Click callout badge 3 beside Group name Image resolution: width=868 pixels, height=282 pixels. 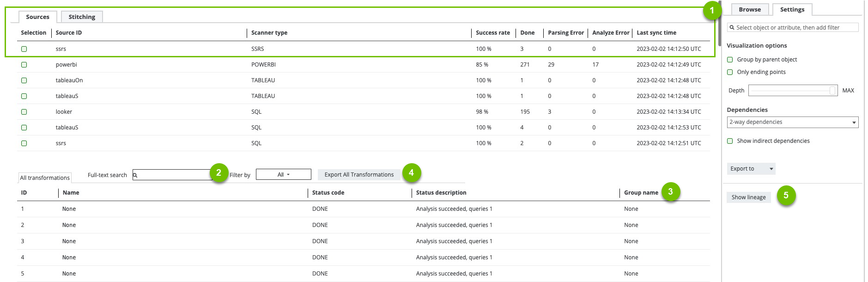[670, 191]
